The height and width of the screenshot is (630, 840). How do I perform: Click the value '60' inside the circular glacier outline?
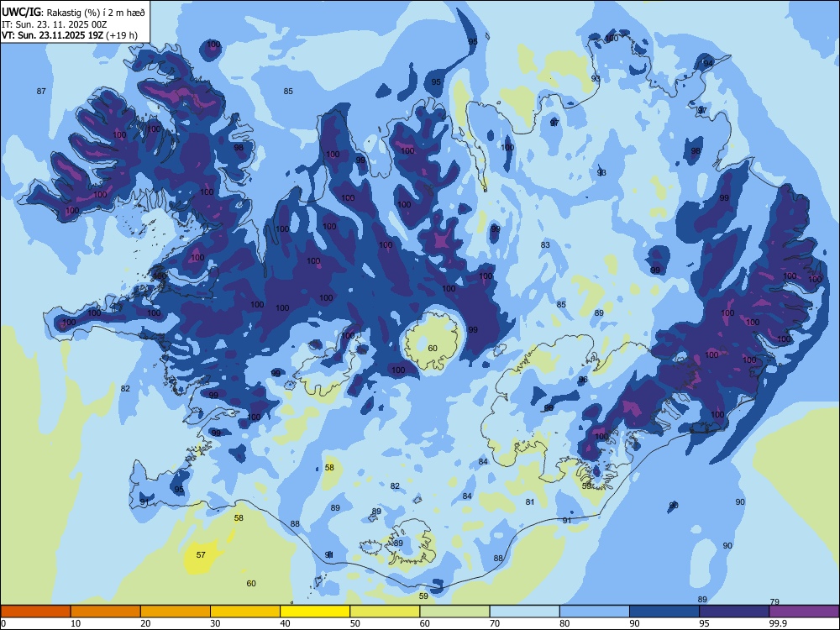click(x=433, y=349)
